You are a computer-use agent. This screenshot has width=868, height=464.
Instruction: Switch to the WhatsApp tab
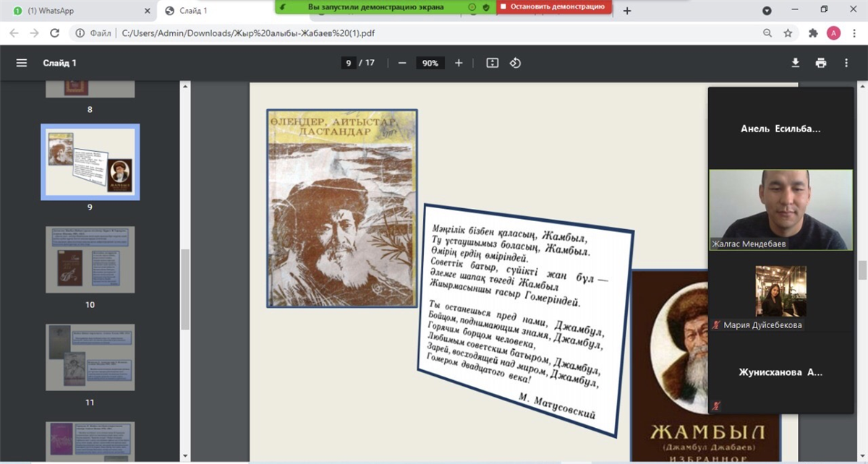click(78, 11)
